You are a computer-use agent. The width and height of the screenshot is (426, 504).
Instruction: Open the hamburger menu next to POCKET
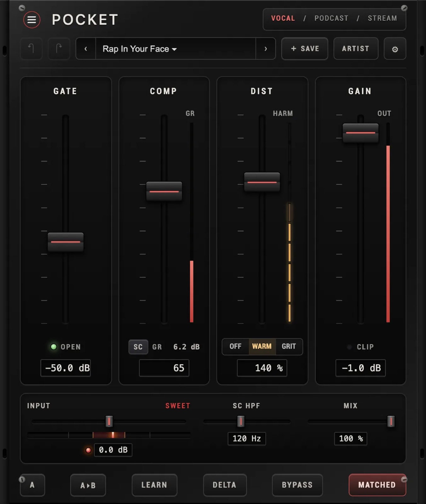pyautogui.click(x=32, y=20)
